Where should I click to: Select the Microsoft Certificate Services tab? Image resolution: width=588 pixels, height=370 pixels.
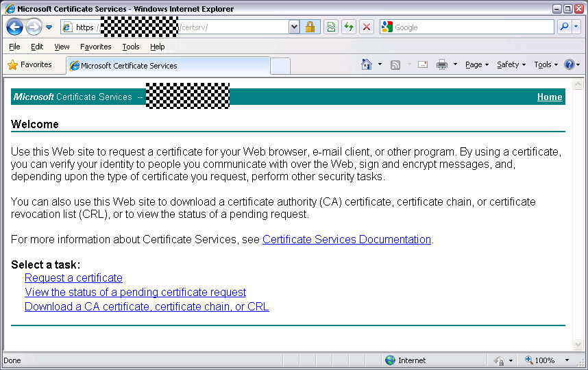tap(168, 66)
